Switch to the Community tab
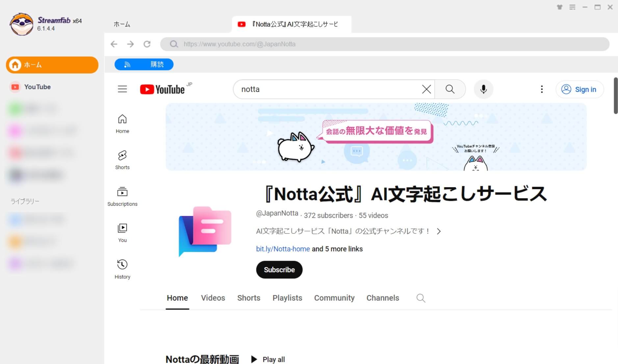 click(x=334, y=298)
